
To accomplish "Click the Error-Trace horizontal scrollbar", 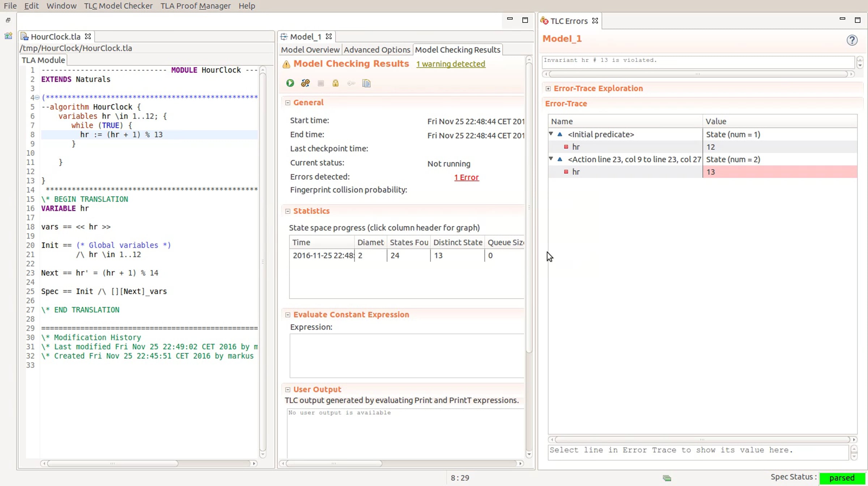I will (x=702, y=440).
